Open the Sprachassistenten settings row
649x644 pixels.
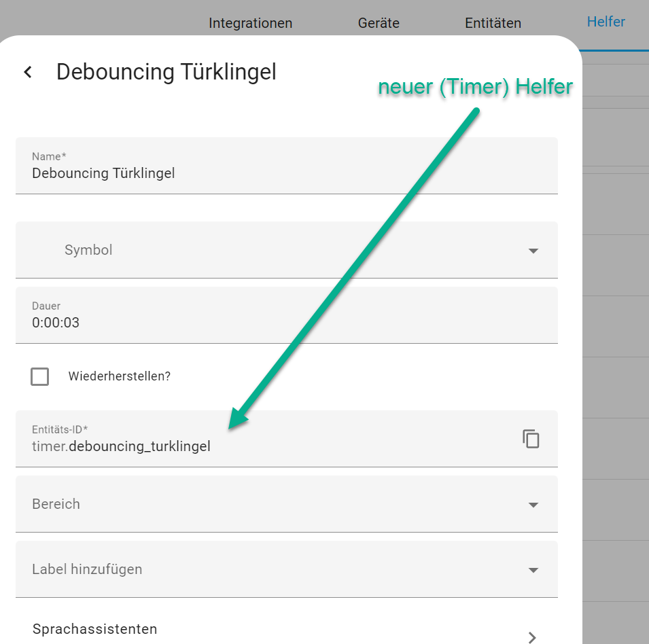click(286, 628)
